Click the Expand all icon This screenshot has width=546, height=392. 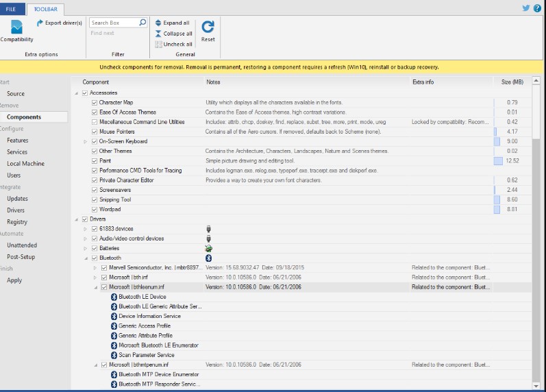point(158,23)
